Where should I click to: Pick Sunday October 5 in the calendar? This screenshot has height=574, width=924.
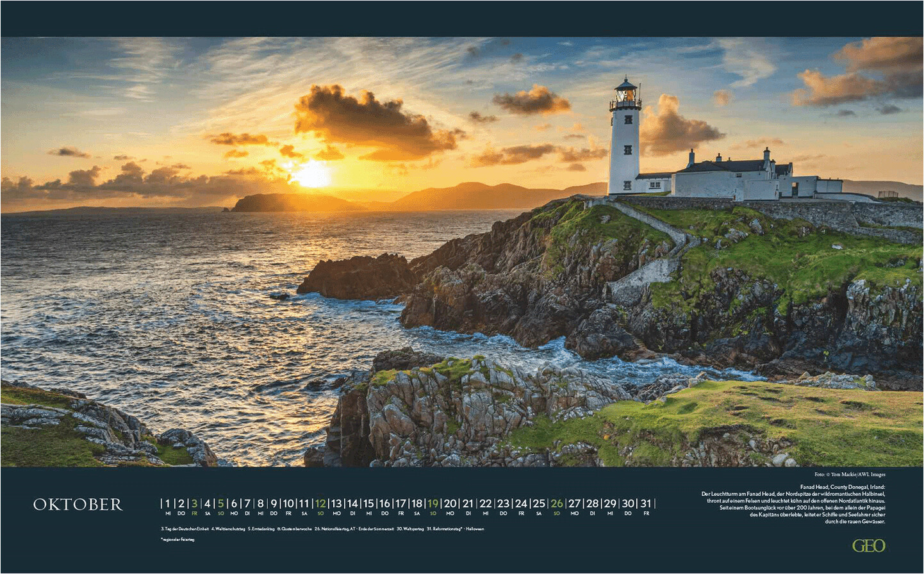pyautogui.click(x=220, y=504)
